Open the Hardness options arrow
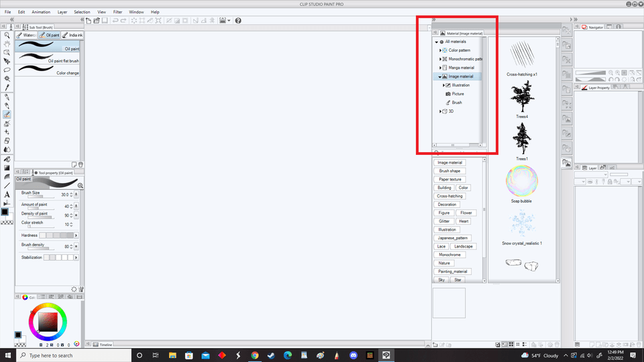 [76, 235]
